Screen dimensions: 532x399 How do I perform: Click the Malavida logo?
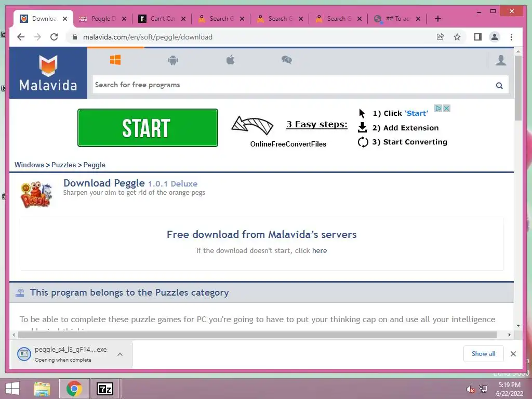coord(48,73)
